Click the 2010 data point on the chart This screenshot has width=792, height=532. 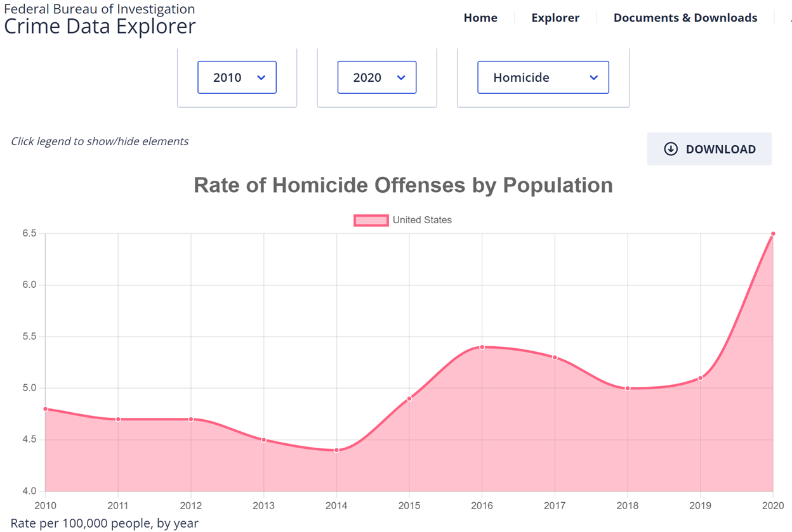click(x=45, y=409)
